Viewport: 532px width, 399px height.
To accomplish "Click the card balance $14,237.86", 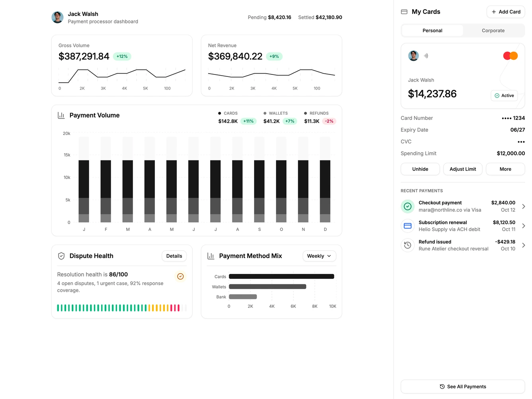I will pos(432,94).
